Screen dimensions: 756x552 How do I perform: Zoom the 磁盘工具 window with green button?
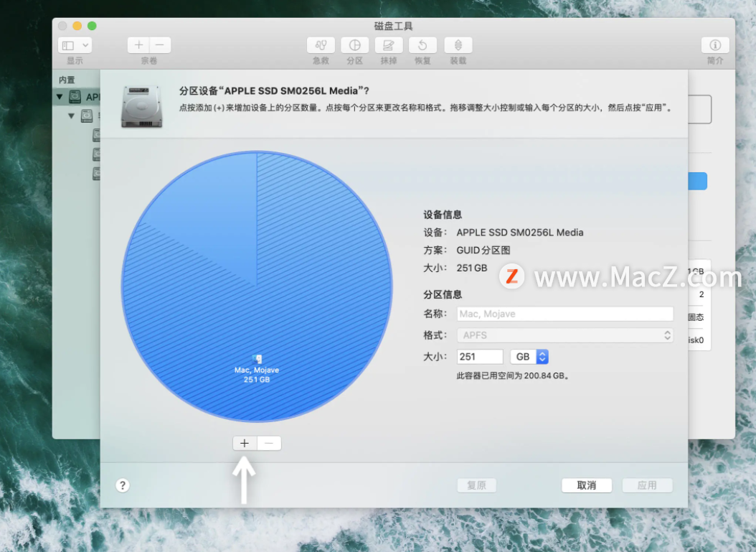click(x=92, y=26)
